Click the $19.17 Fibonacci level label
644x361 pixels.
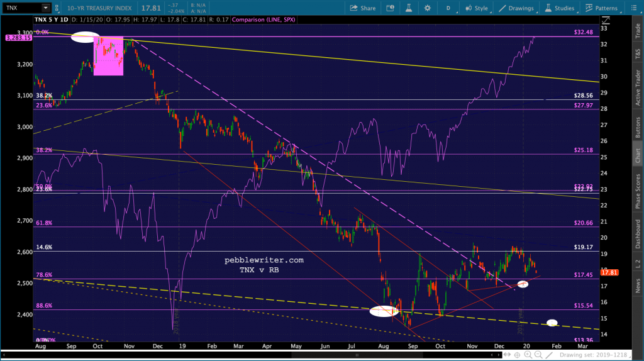(583, 247)
